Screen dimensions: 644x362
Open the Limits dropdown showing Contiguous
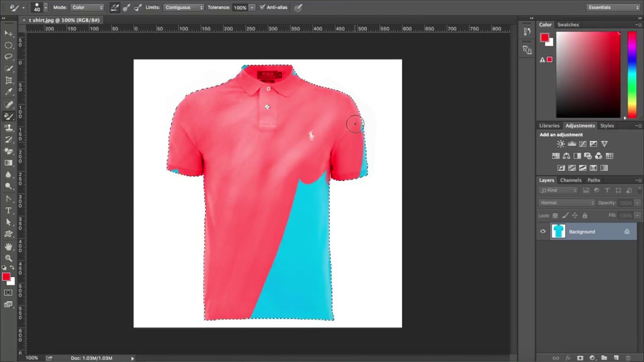coord(183,8)
